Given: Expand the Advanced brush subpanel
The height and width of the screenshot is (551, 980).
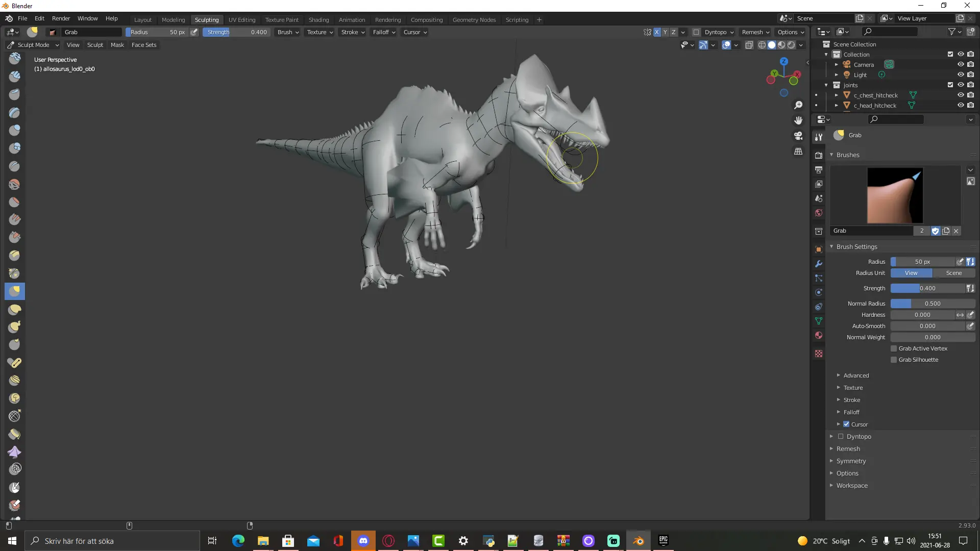Looking at the screenshot, I should (856, 375).
